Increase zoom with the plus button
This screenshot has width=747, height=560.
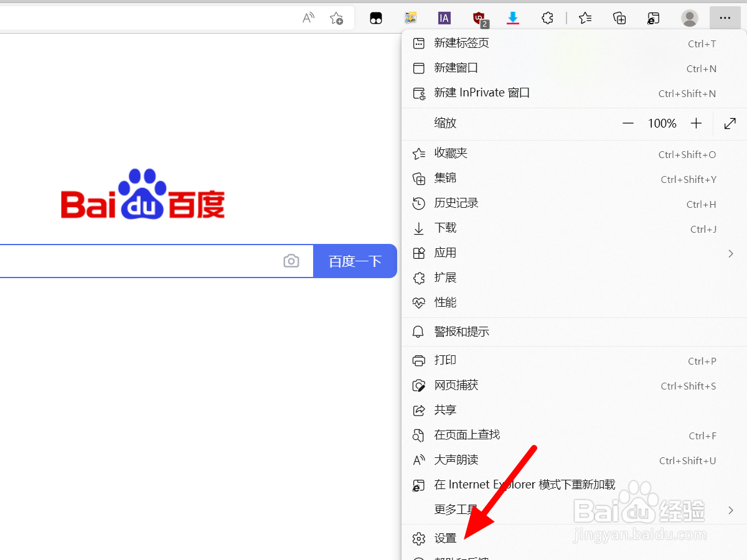pos(696,123)
